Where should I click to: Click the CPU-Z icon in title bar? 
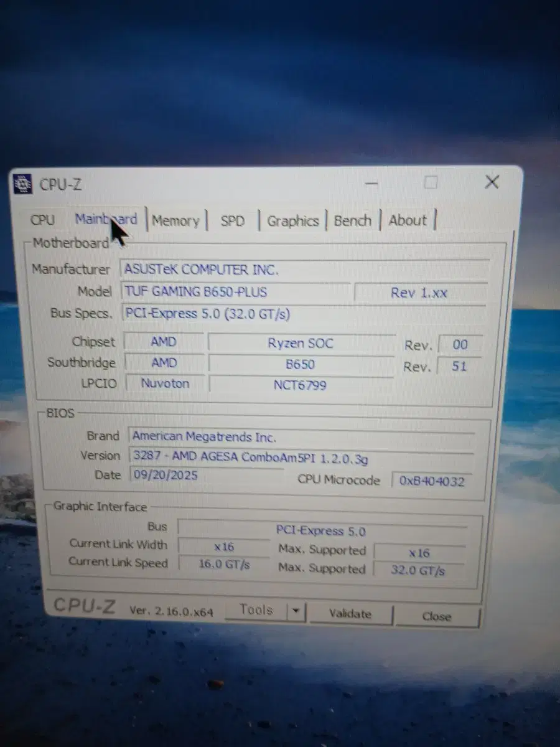[x=23, y=184]
